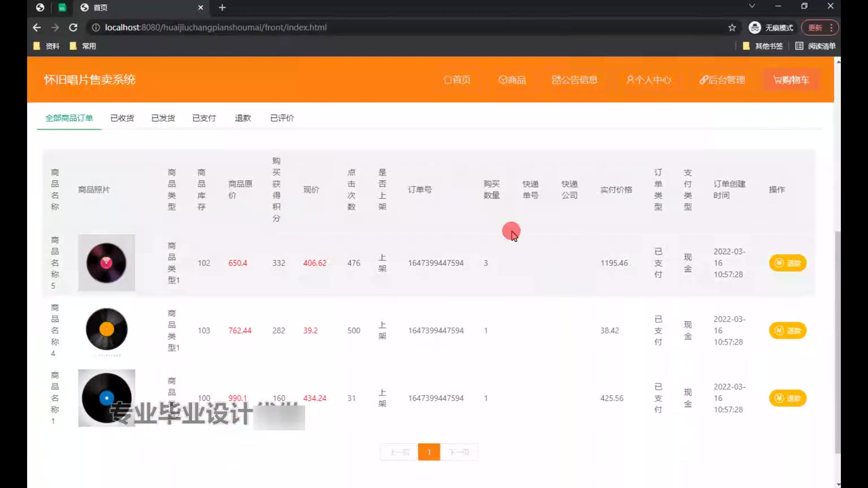Go to 首页 home page
868x488 pixels.
[457, 80]
